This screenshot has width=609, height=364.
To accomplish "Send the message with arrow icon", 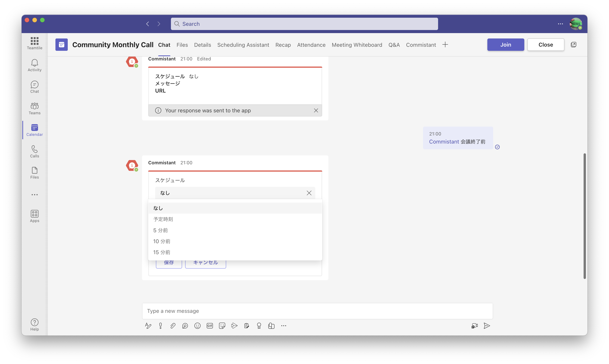I will (x=487, y=326).
